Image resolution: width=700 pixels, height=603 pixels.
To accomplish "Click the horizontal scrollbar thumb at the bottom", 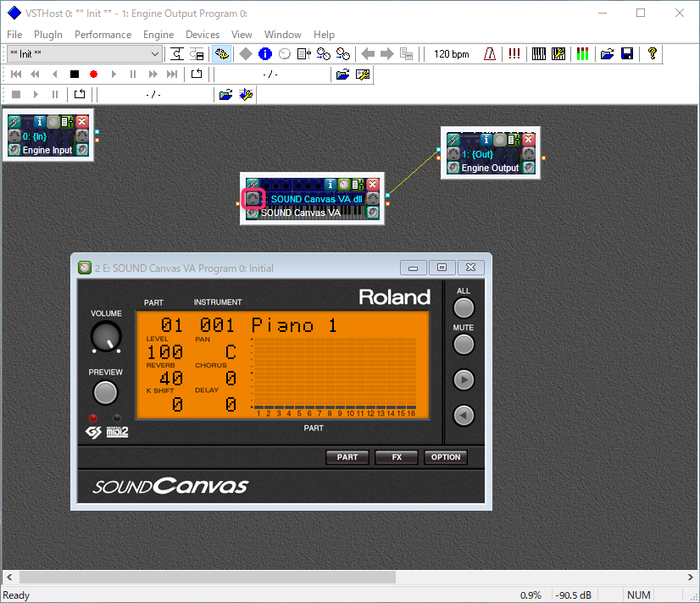I will pyautogui.click(x=207, y=577).
